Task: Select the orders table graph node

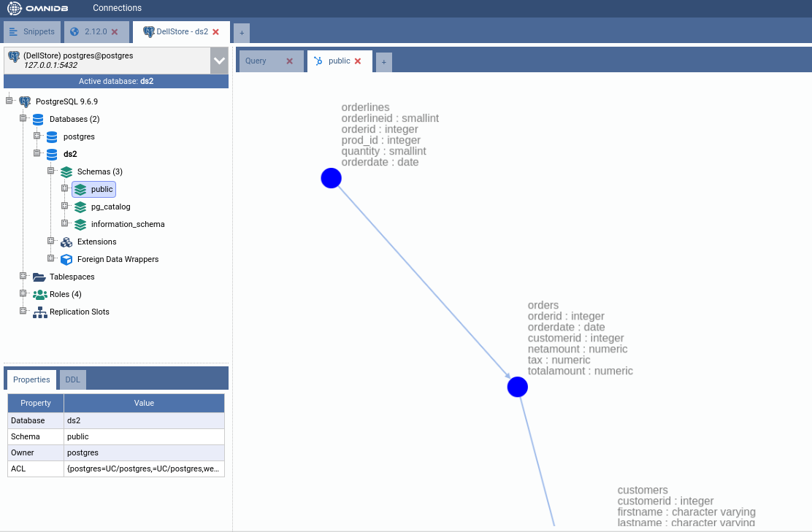Action: (x=517, y=387)
